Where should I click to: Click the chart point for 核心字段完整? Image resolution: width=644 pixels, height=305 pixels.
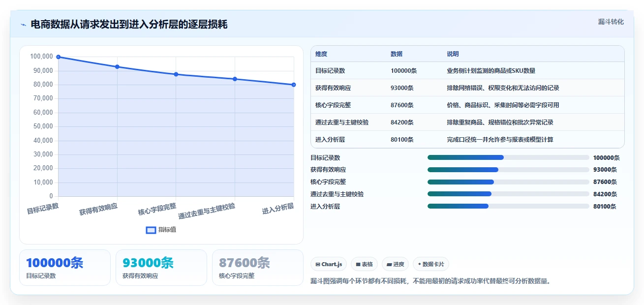[x=176, y=74]
